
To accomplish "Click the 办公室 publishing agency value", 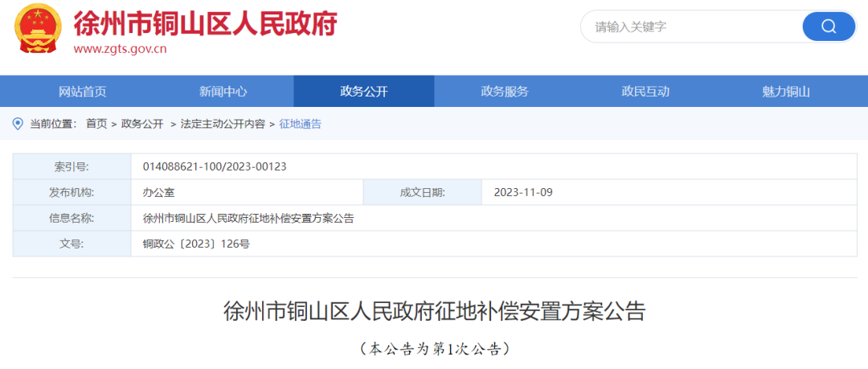I will pyautogui.click(x=159, y=192).
